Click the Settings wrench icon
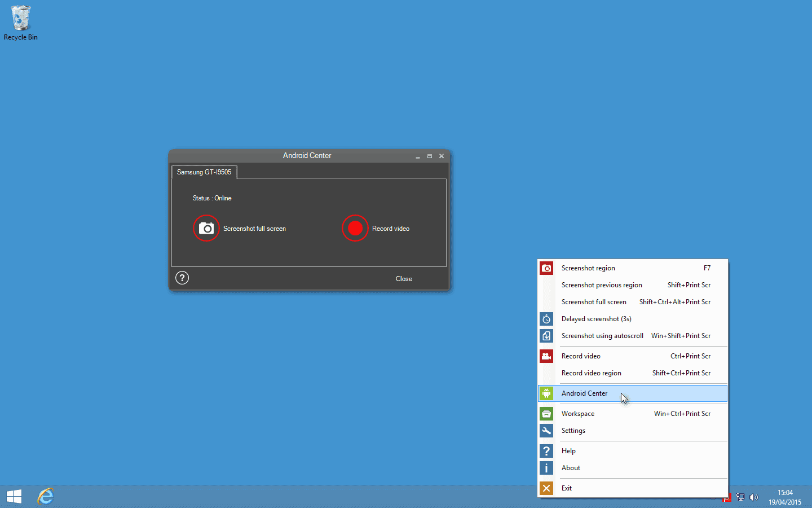This screenshot has width=812, height=508. [x=546, y=431]
